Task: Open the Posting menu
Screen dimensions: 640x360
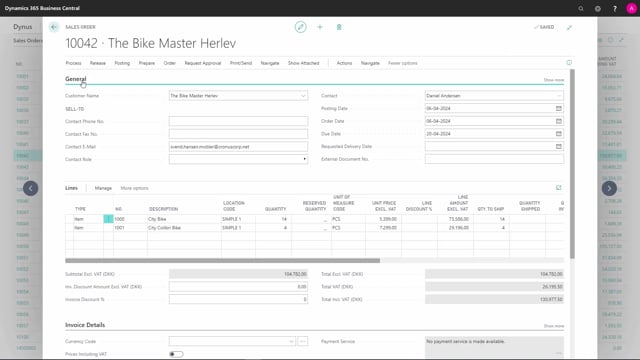Action: click(122, 63)
